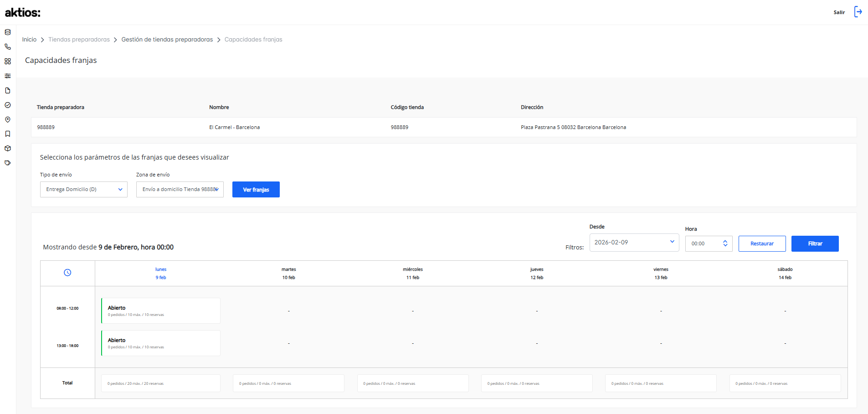The image size is (868, 414).
Task: Select the lunes 9 feb column header
Action: point(161,274)
